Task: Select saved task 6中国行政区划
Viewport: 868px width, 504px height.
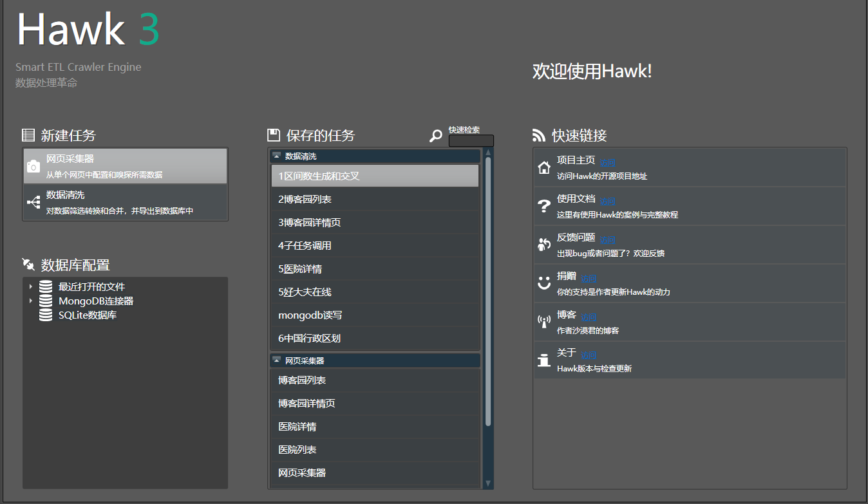Action: point(375,339)
